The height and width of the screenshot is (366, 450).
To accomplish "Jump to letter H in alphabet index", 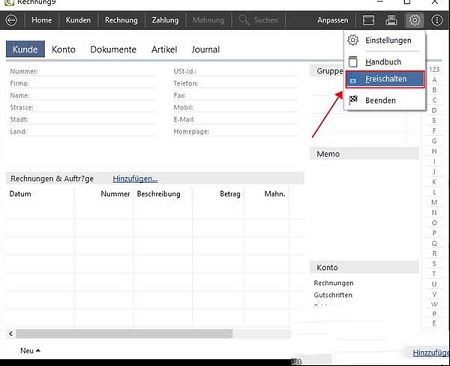I will (434, 151).
